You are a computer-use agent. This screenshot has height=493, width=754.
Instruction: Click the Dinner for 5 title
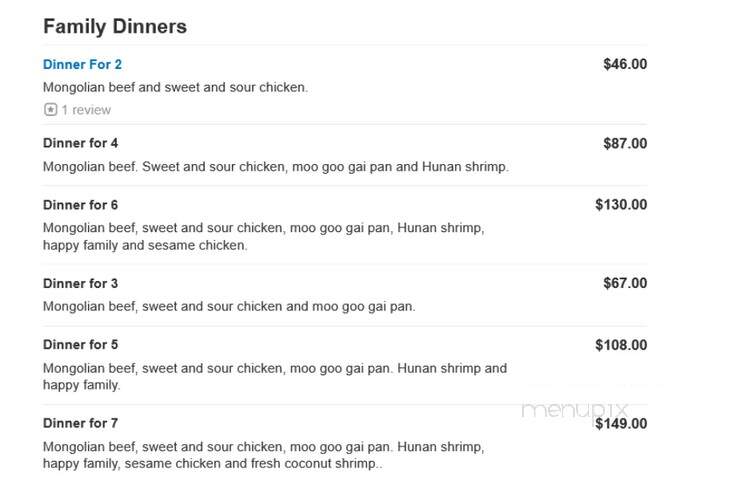(x=80, y=344)
